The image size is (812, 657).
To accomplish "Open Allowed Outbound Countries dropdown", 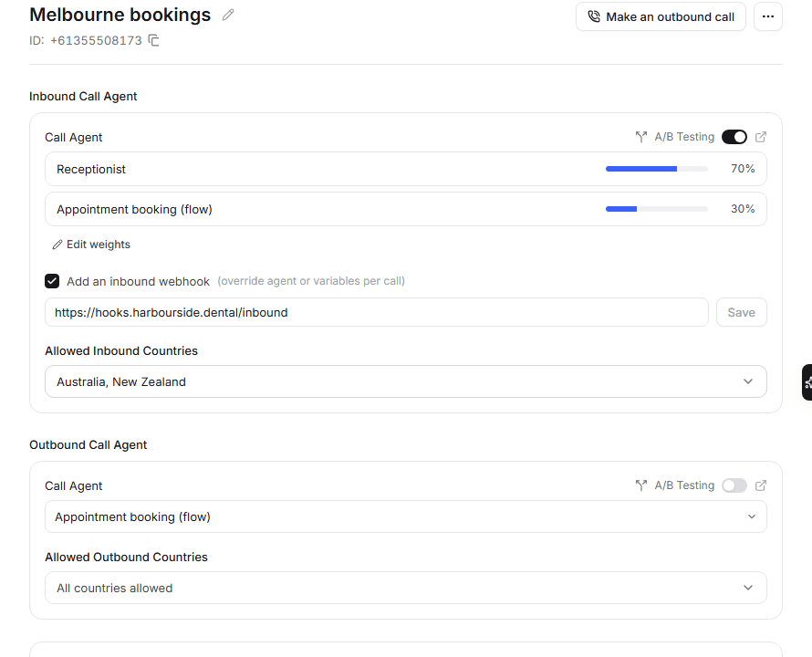I will [405, 588].
